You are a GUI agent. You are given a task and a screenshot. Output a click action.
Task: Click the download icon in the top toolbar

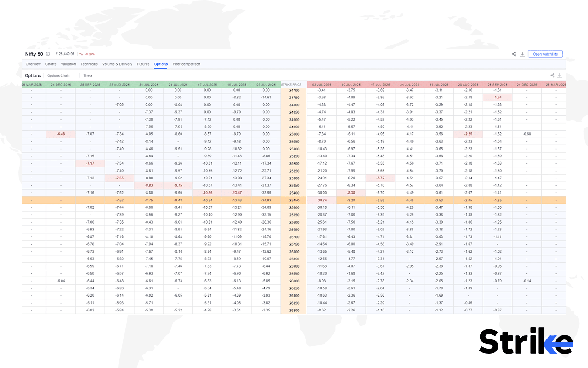point(522,54)
